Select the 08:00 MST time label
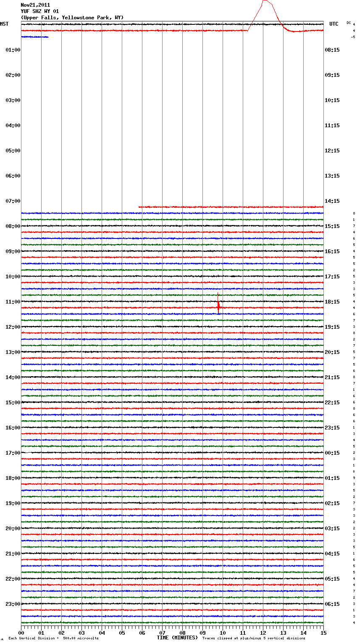The height and width of the screenshot is (644, 357). coord(13,226)
